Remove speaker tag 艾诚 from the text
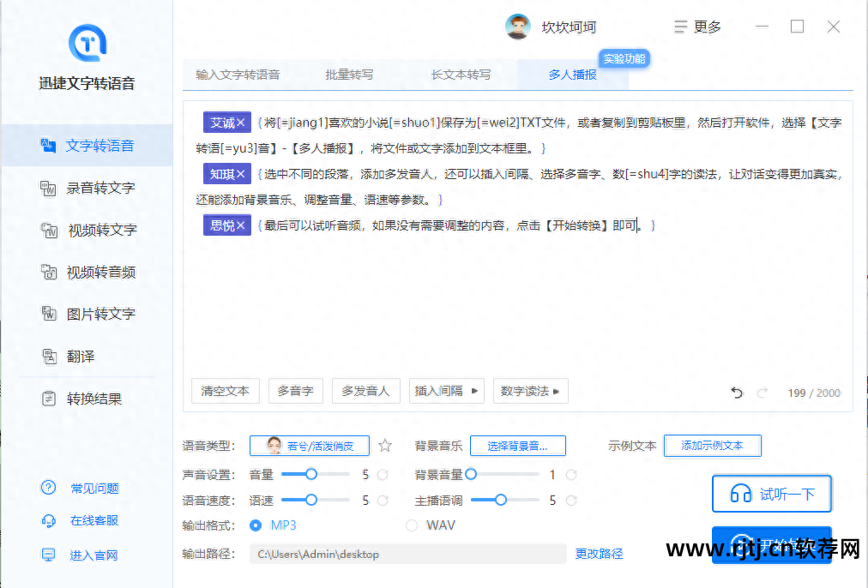This screenshot has width=868, height=588. click(x=241, y=123)
